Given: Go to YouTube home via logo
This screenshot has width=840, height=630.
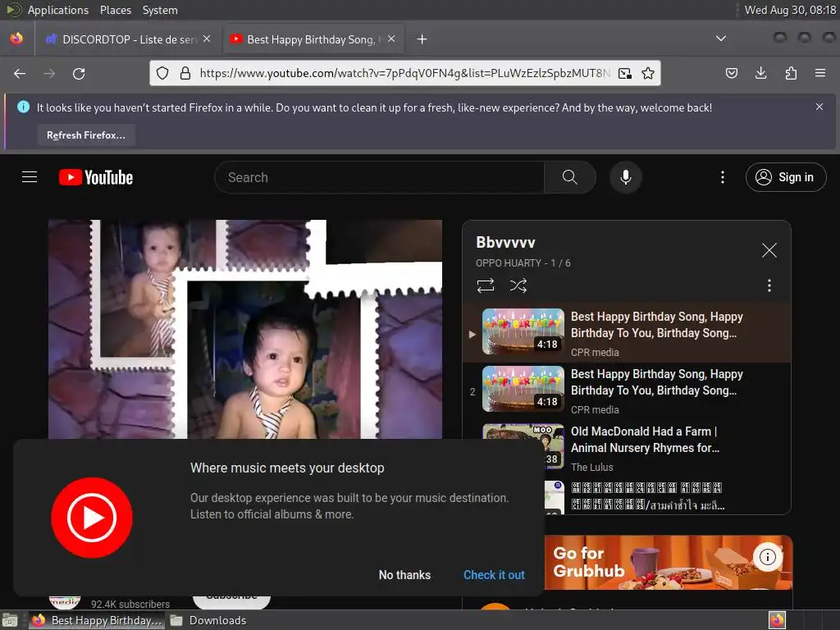Looking at the screenshot, I should coord(96,177).
